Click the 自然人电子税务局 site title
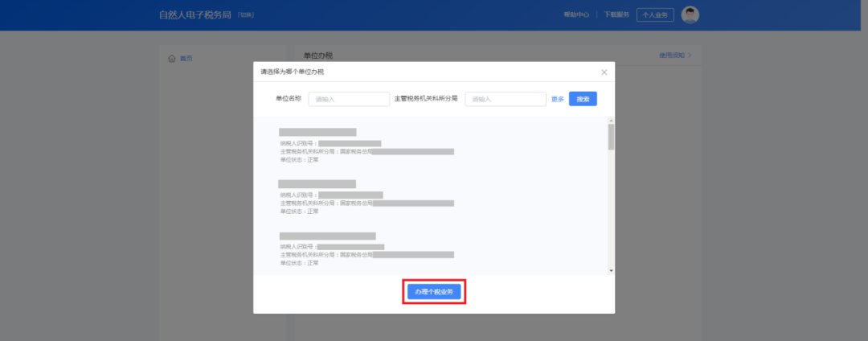This screenshot has height=341, width=868. coord(195,15)
